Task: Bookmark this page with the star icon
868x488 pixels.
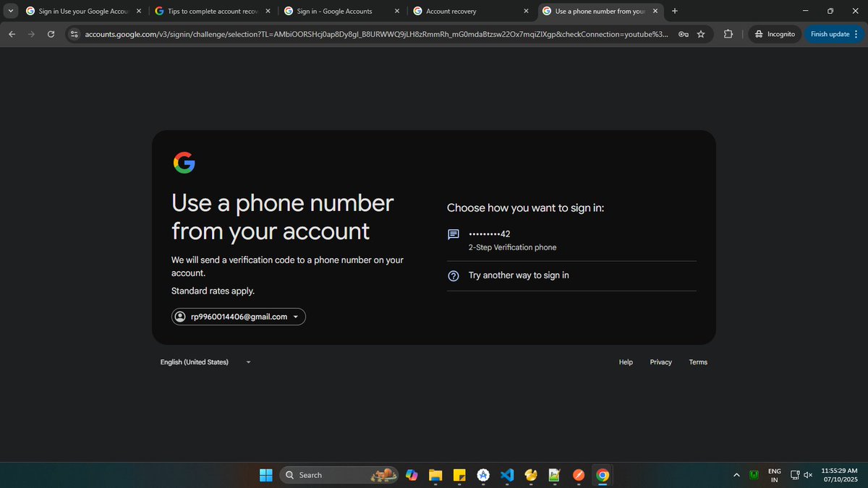Action: (x=701, y=34)
